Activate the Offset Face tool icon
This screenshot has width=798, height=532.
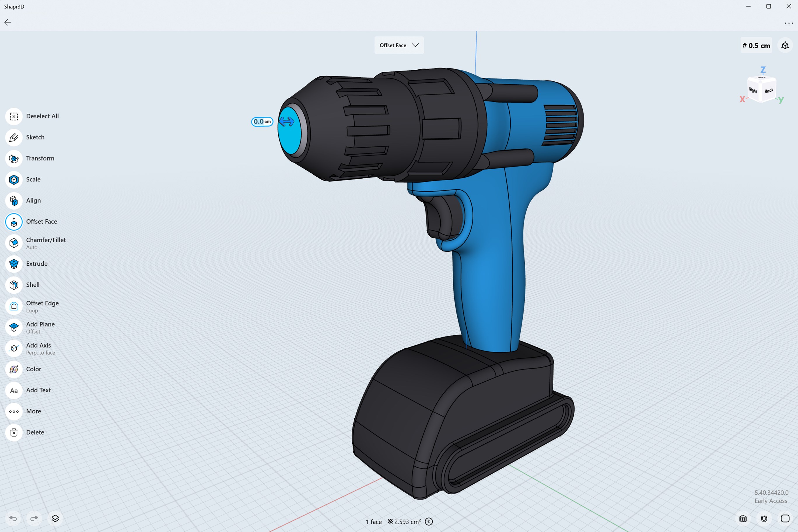coord(14,222)
